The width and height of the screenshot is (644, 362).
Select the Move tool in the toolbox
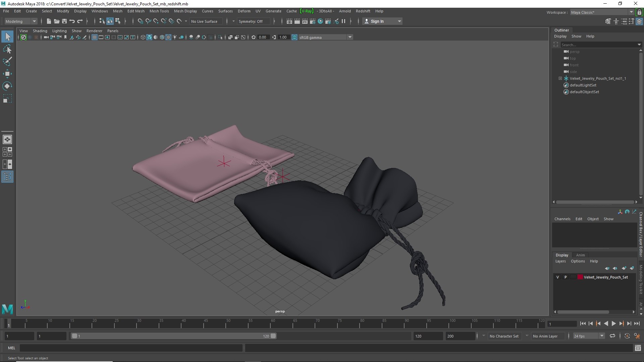(x=7, y=74)
